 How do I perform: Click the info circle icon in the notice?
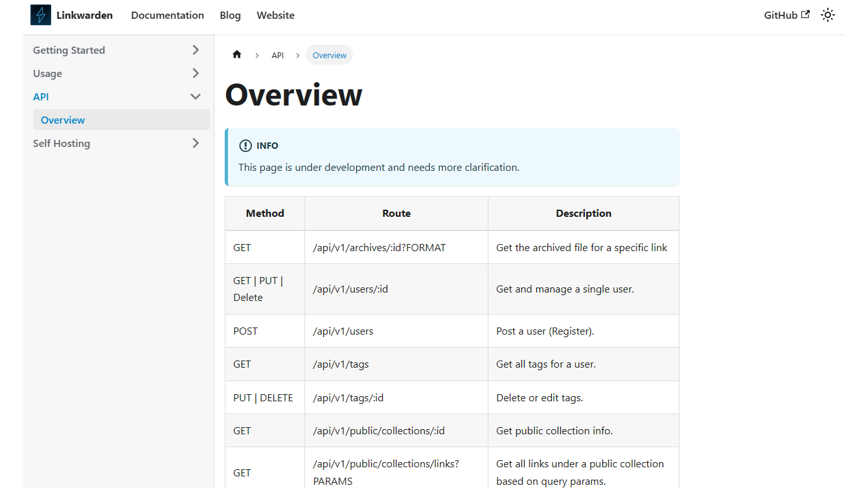click(246, 145)
